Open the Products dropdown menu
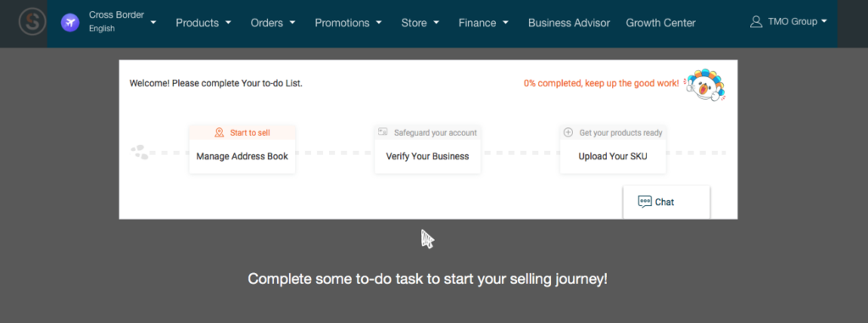The height and width of the screenshot is (323, 868). [203, 23]
